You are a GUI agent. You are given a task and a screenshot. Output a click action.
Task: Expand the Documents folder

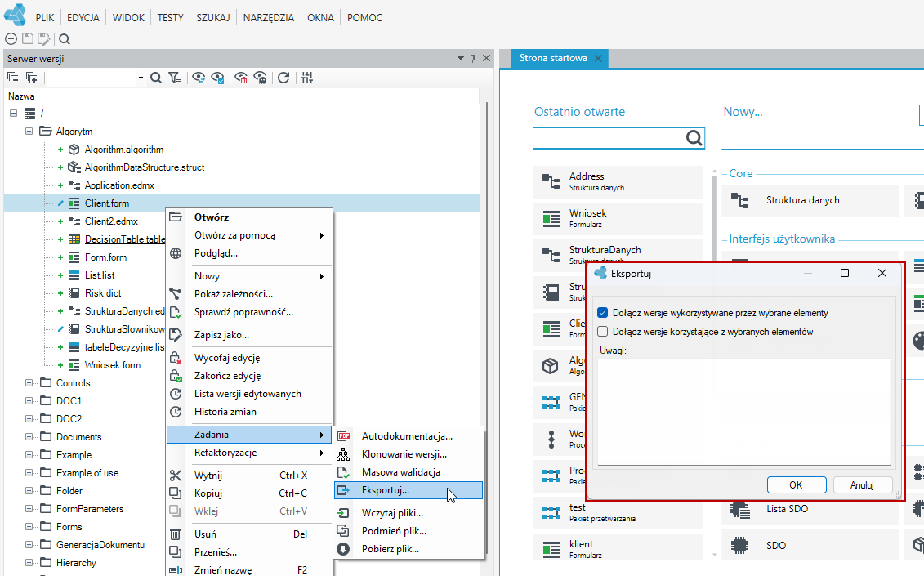click(x=29, y=437)
